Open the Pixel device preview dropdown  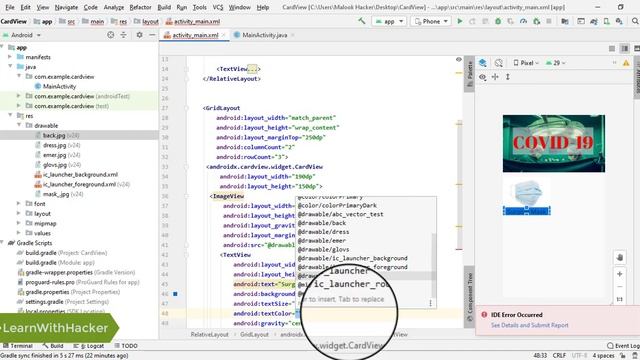[x=527, y=63]
